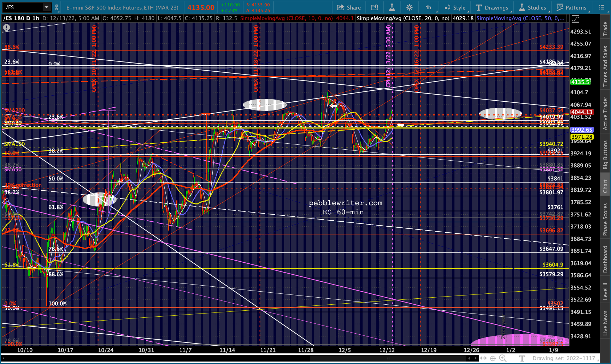The width and height of the screenshot is (611, 364).
Task: Open the Studies menu
Action: 533,7
